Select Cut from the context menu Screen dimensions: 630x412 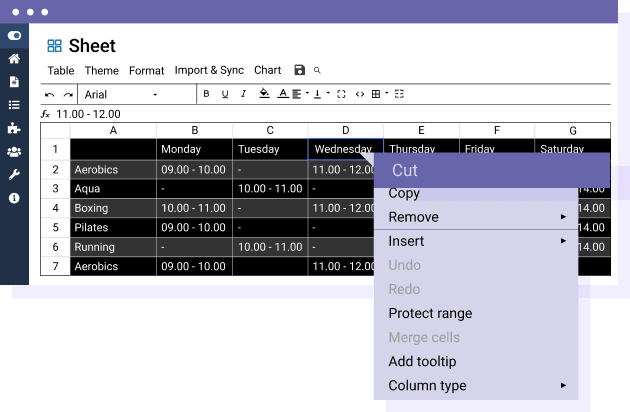click(x=490, y=170)
